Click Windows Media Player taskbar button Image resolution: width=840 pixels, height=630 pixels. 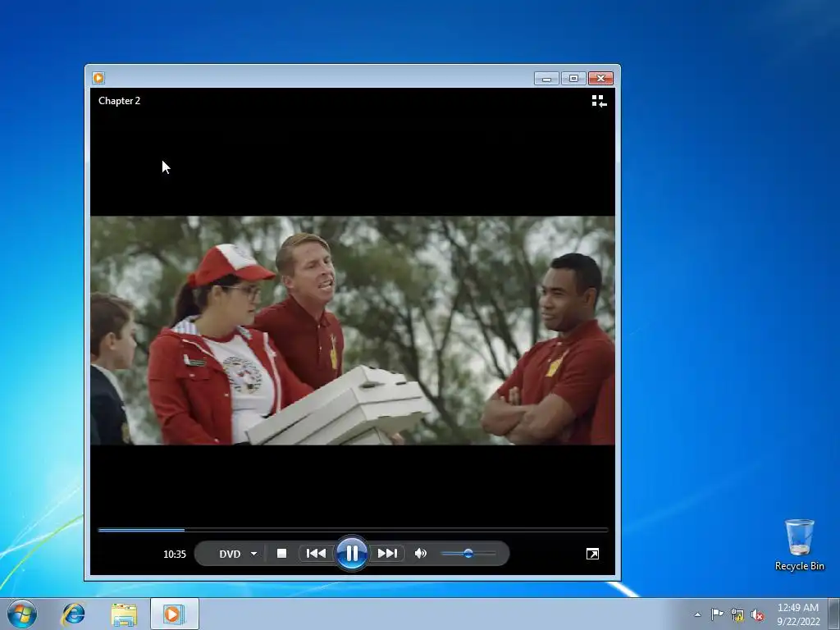click(x=174, y=614)
